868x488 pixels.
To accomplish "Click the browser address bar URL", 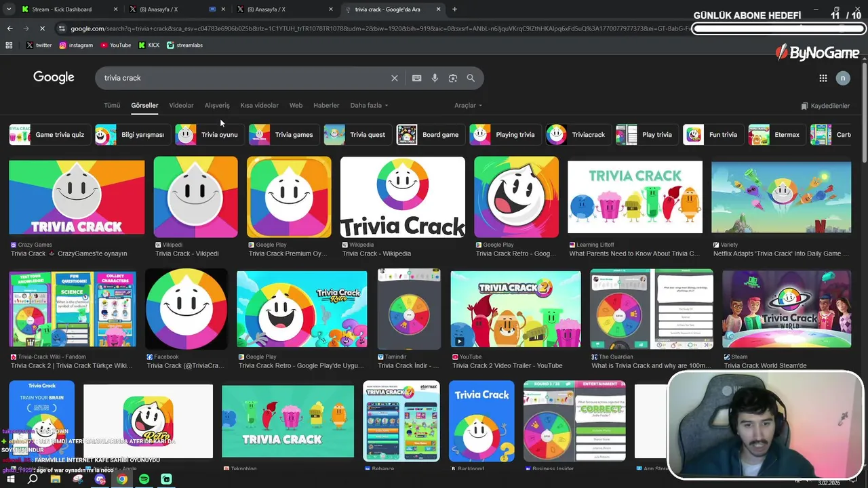I will click(x=380, y=28).
